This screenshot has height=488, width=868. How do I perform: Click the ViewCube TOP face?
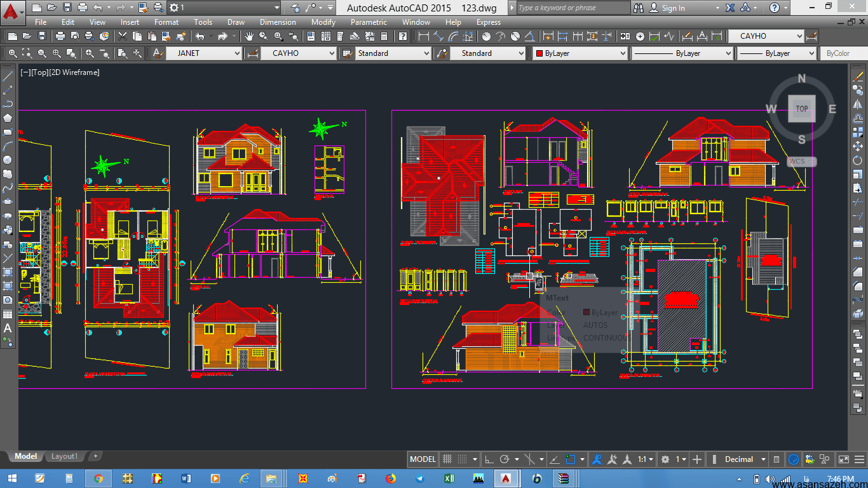click(802, 109)
